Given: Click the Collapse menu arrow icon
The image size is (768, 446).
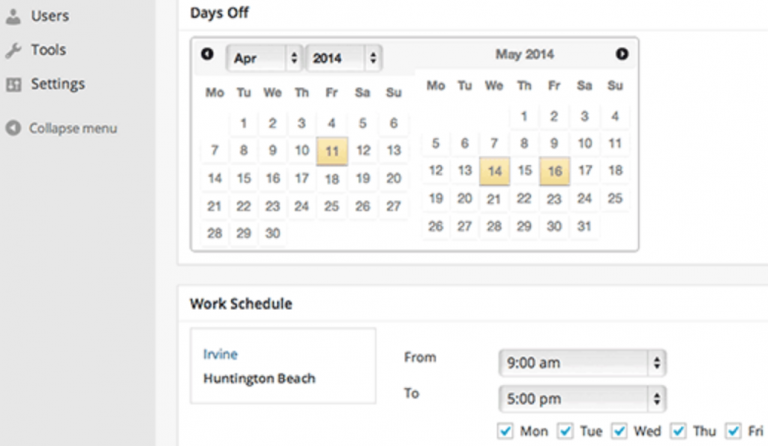Looking at the screenshot, I should coord(13,128).
